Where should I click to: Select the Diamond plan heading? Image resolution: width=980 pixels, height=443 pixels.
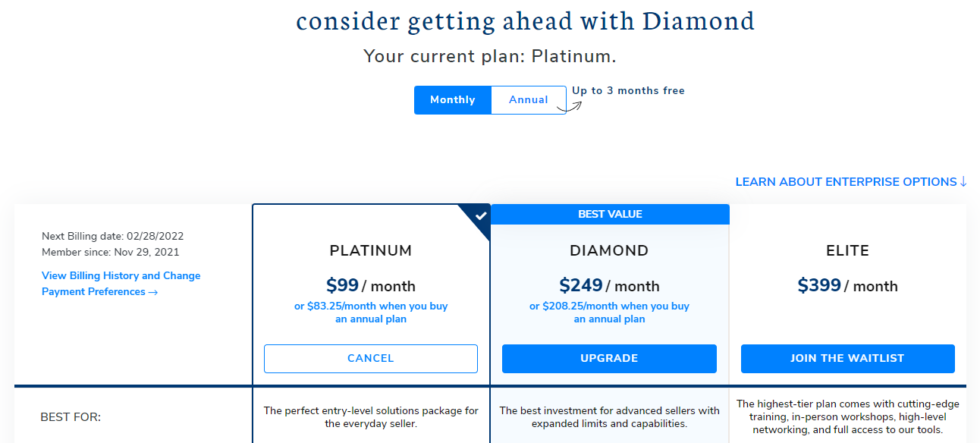coord(609,251)
